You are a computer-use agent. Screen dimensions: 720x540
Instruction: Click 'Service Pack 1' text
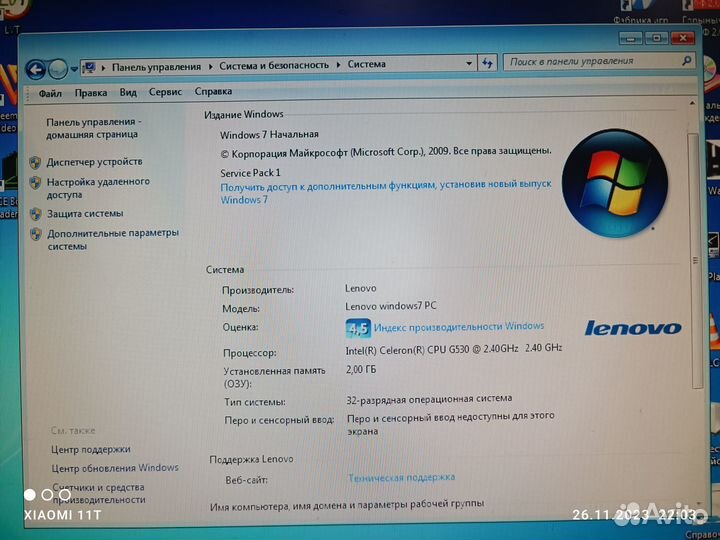click(x=250, y=173)
